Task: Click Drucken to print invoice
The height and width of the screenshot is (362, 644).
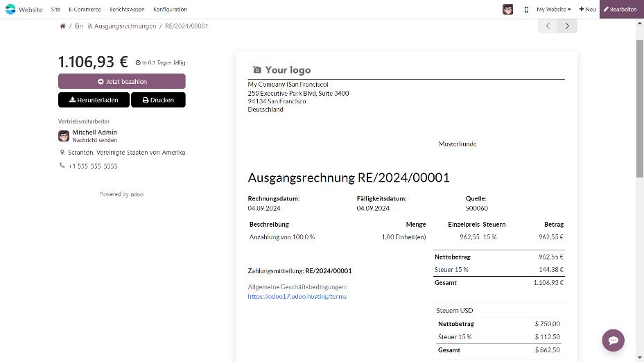Action: (x=158, y=100)
